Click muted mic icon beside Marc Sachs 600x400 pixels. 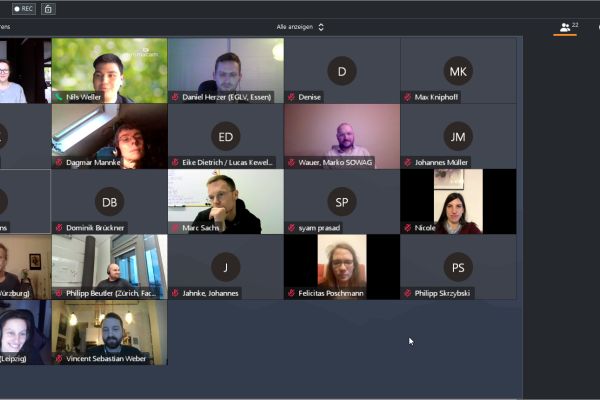175,228
